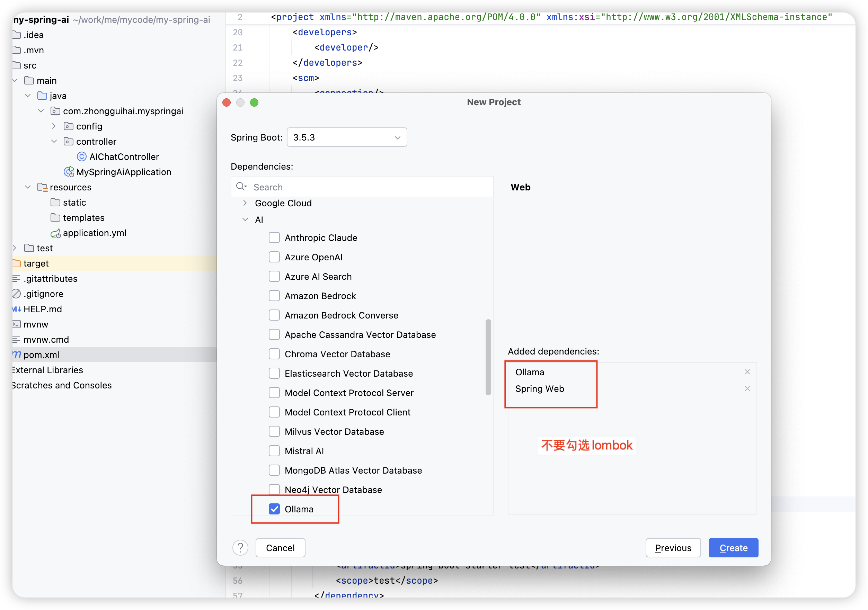Go back with the Previous button
Image resolution: width=868 pixels, height=610 pixels.
[x=673, y=548]
